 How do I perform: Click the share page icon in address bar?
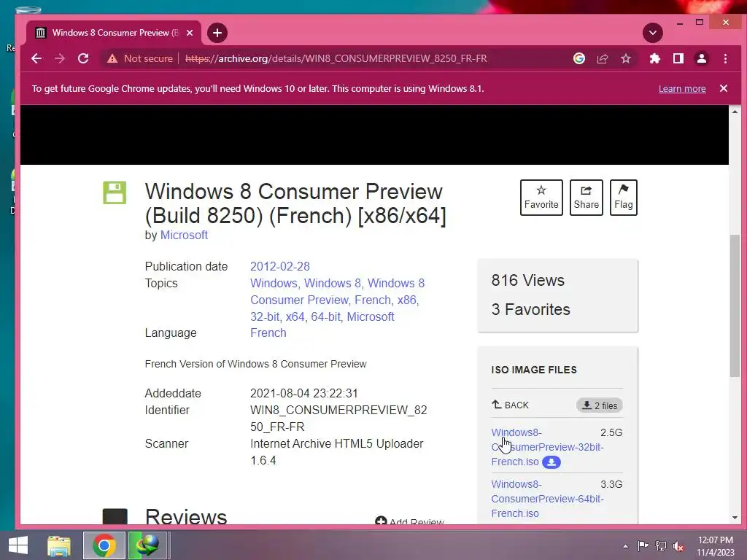[x=603, y=58]
